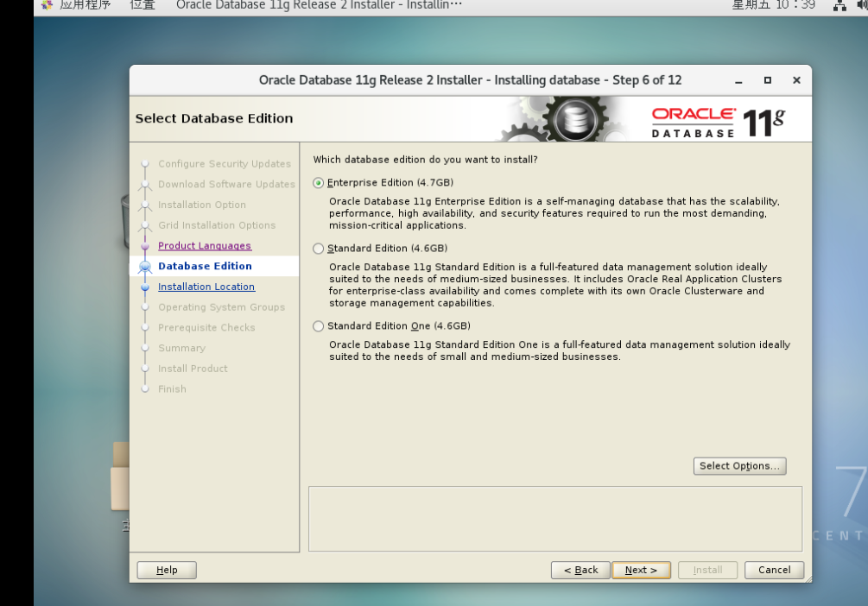Select the Standard Edition One radio button
868x606 pixels.
pos(318,325)
